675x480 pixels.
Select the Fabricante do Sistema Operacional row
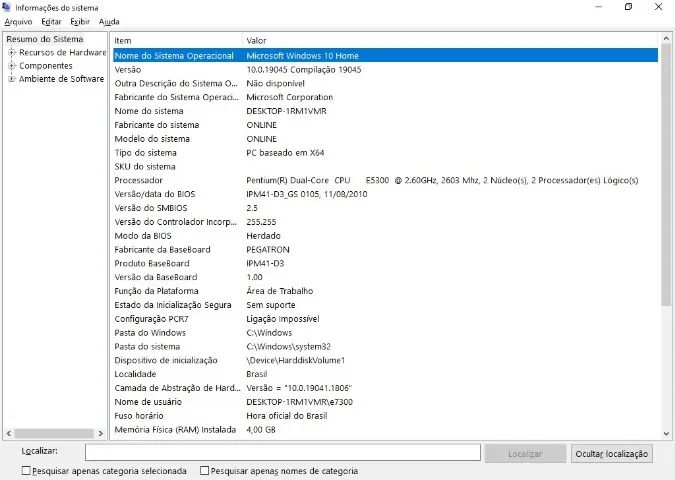[385, 97]
